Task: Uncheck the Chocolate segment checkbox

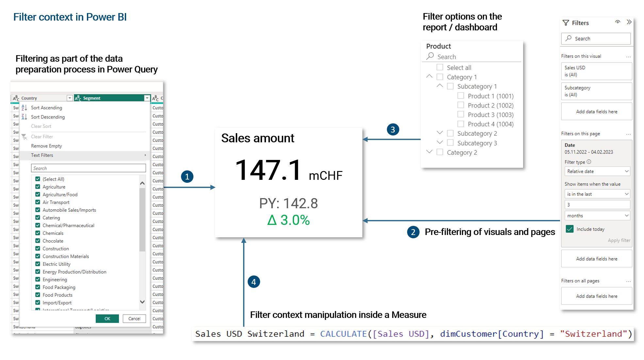Action: 38,241
